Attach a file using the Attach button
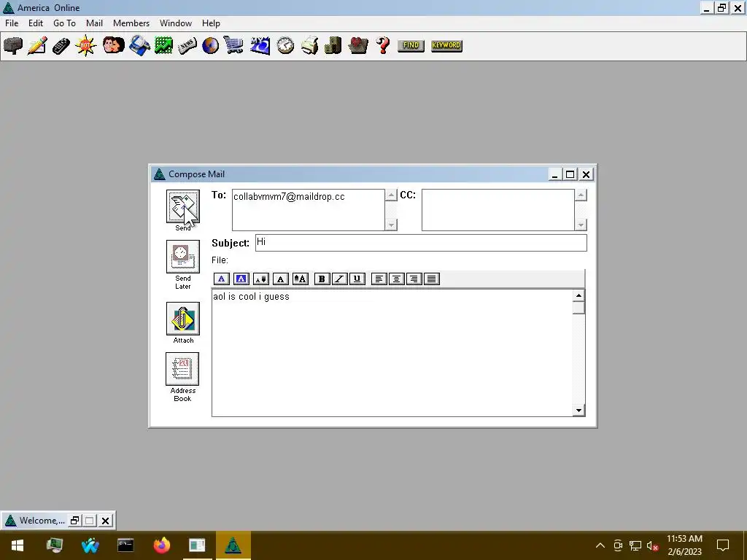 [183, 319]
